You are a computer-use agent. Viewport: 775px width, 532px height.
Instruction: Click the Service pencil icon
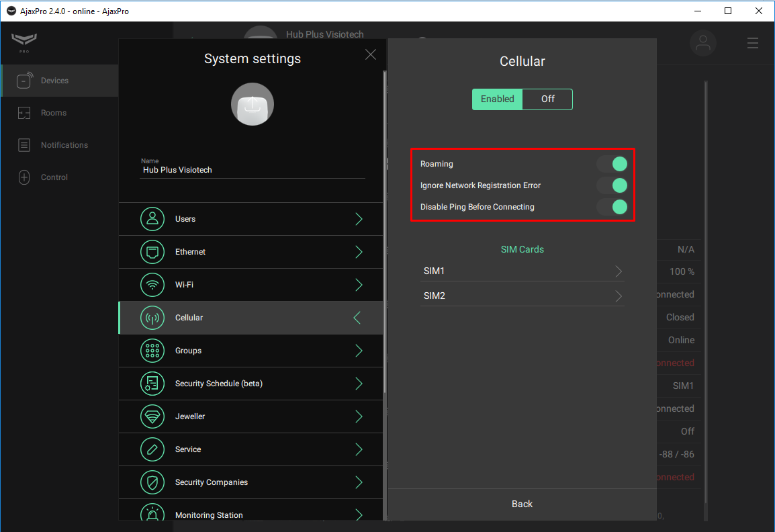coord(152,449)
